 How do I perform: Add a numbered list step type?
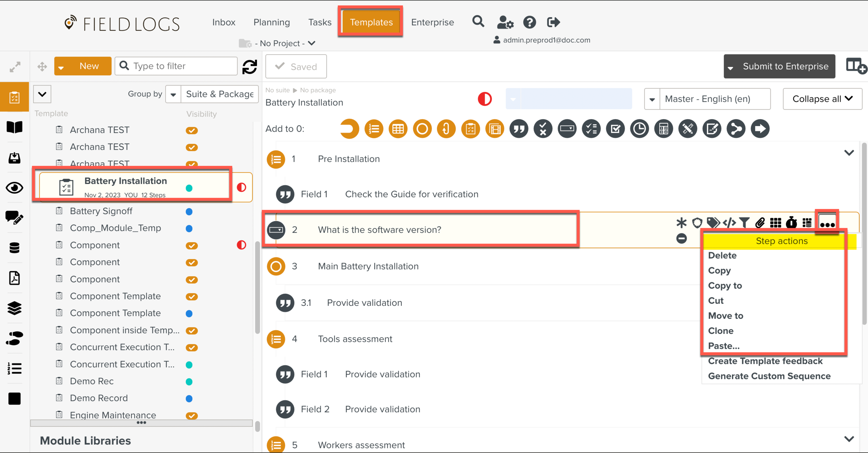(374, 129)
